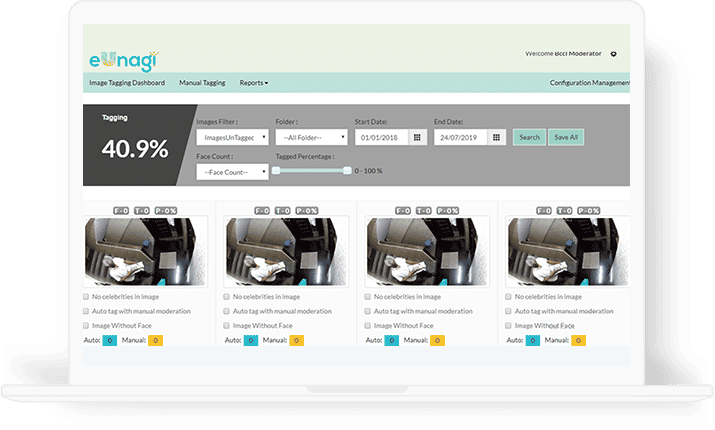The width and height of the screenshot is (715, 430).
Task: Open the Reports menu
Action: coord(254,83)
